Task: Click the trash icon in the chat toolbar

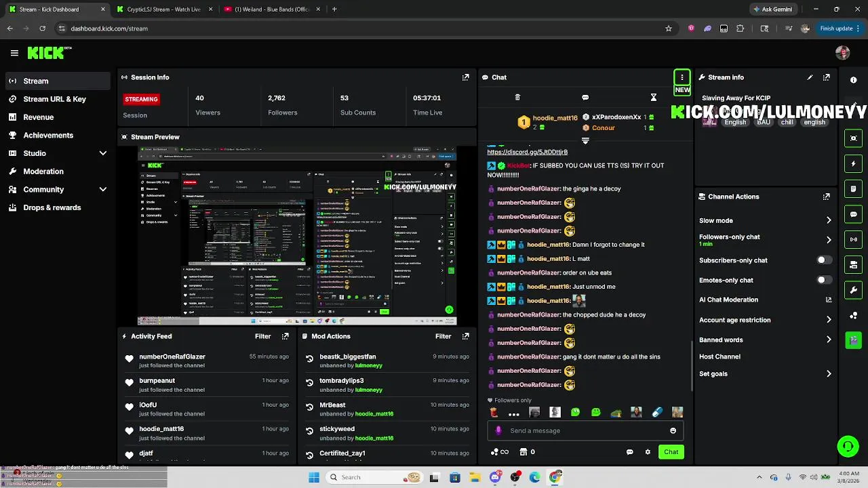Action: (517, 98)
